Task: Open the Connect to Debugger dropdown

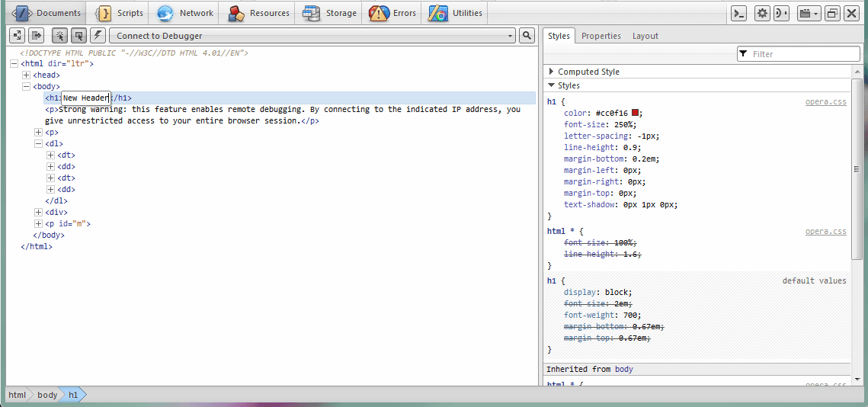Action: click(312, 36)
